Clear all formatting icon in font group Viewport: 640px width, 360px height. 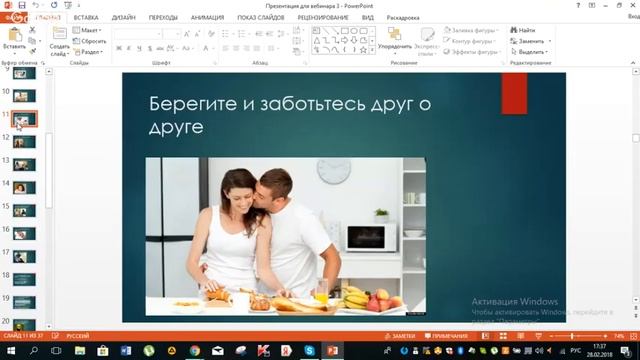tap(211, 34)
